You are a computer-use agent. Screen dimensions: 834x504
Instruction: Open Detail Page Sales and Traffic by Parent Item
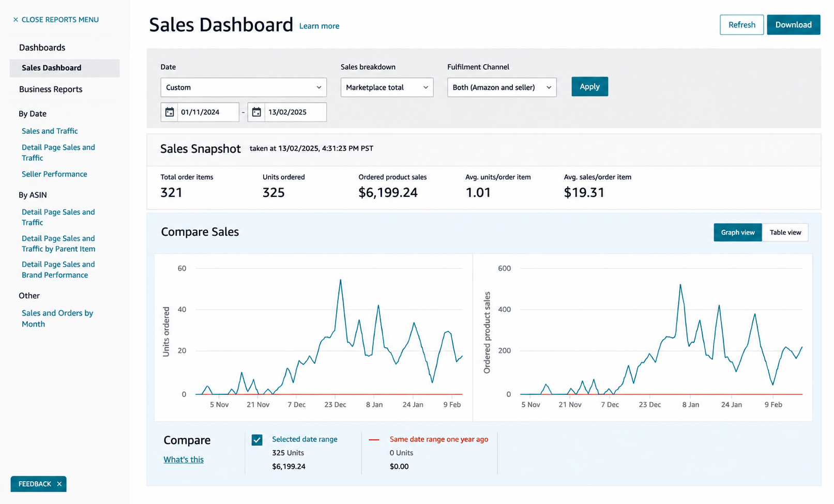click(x=58, y=243)
